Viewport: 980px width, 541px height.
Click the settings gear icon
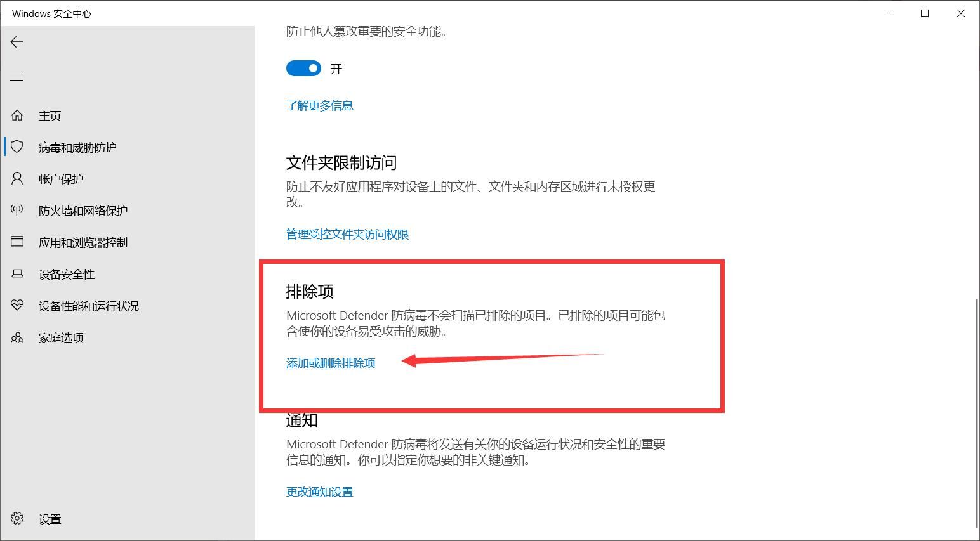(17, 519)
